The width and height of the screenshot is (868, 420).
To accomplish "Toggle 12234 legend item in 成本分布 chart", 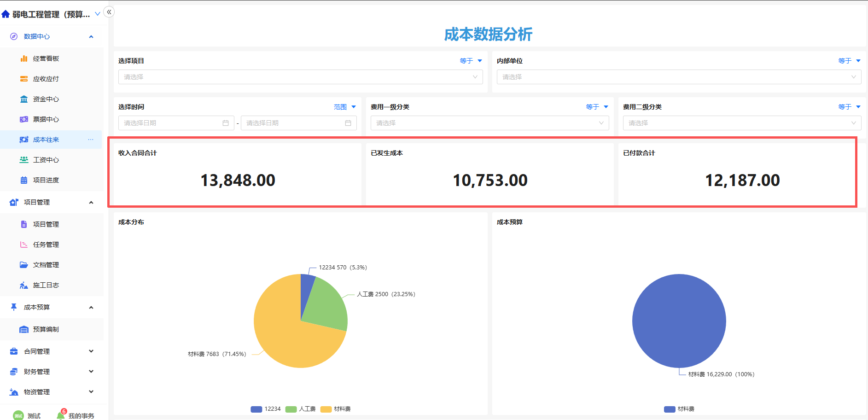I will click(x=266, y=409).
